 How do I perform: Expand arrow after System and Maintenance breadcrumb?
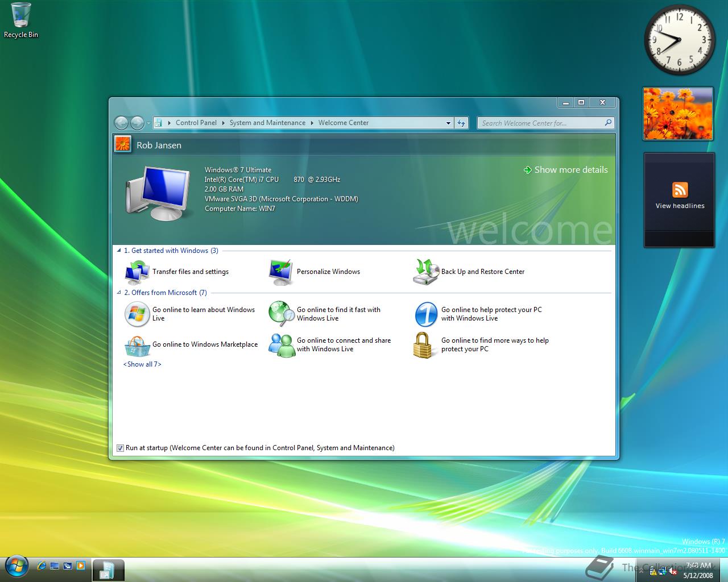312,123
